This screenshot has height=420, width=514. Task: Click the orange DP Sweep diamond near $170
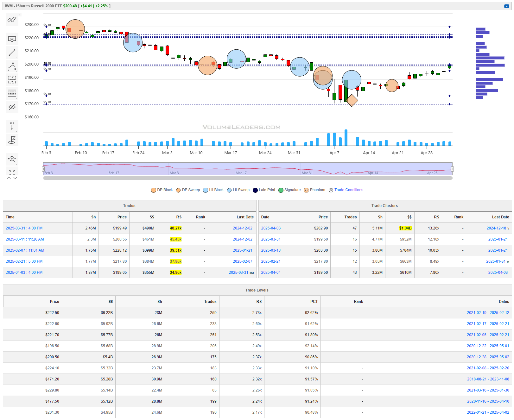[352, 100]
